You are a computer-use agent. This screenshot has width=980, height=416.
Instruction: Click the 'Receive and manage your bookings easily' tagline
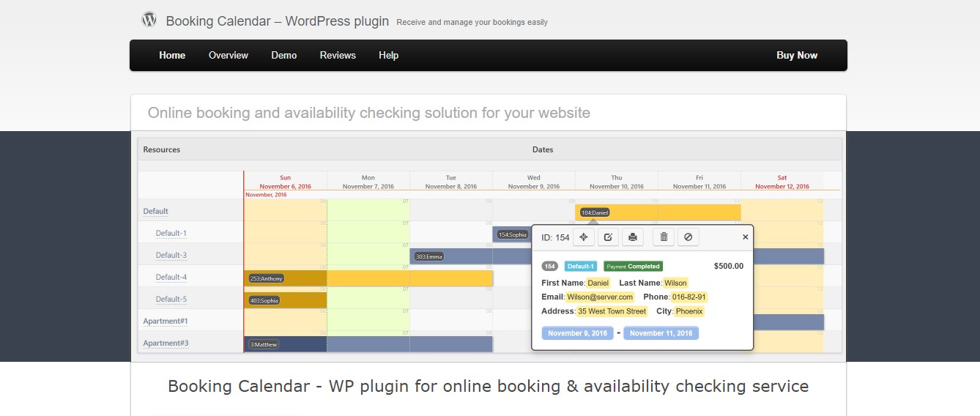coord(472,22)
